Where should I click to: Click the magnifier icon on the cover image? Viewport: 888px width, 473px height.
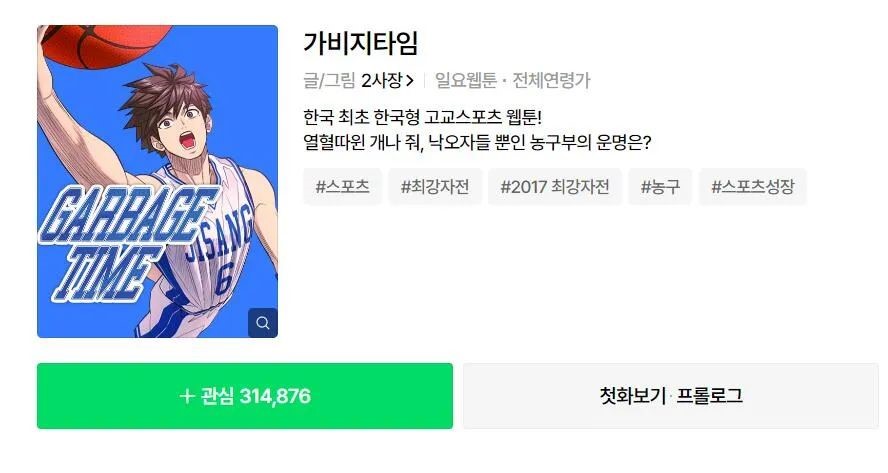[262, 322]
